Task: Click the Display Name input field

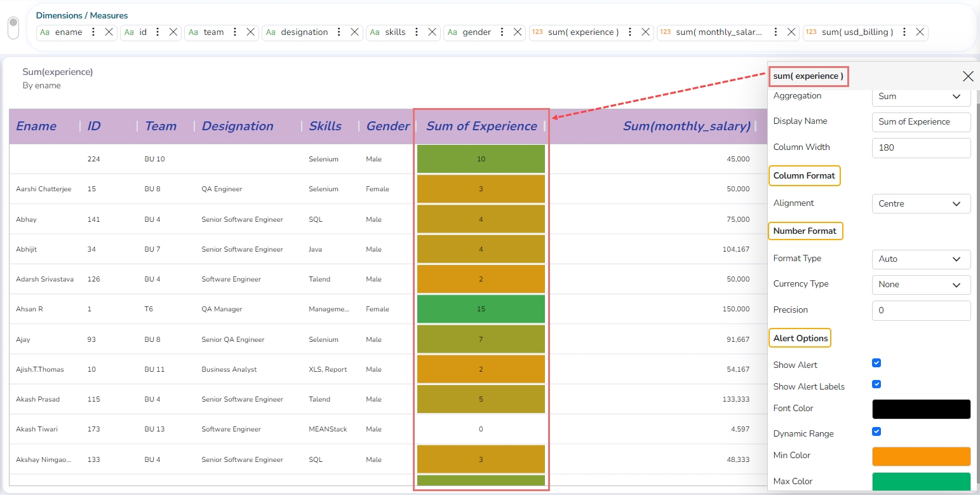Action: pos(921,122)
